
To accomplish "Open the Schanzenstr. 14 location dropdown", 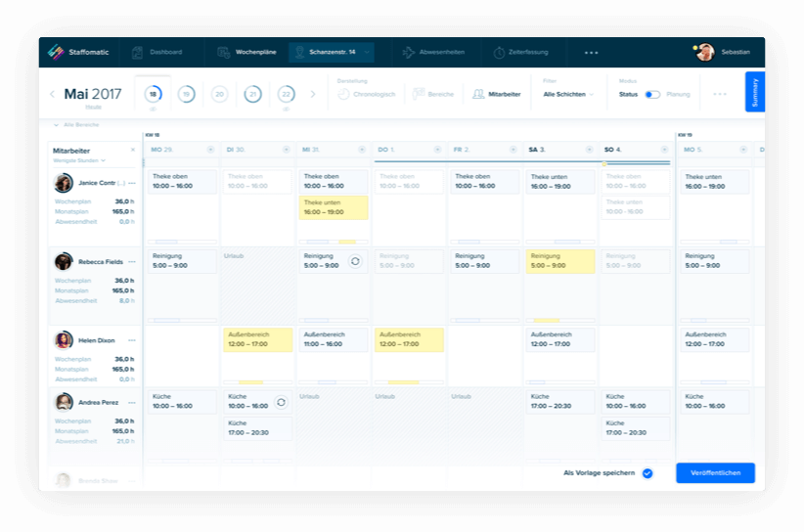I will pyautogui.click(x=367, y=52).
